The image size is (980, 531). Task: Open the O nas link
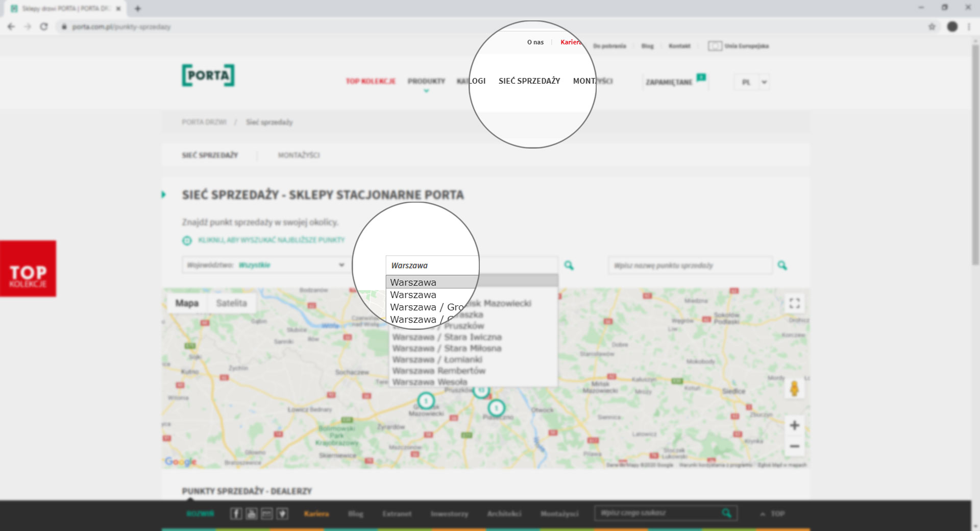[x=535, y=42]
